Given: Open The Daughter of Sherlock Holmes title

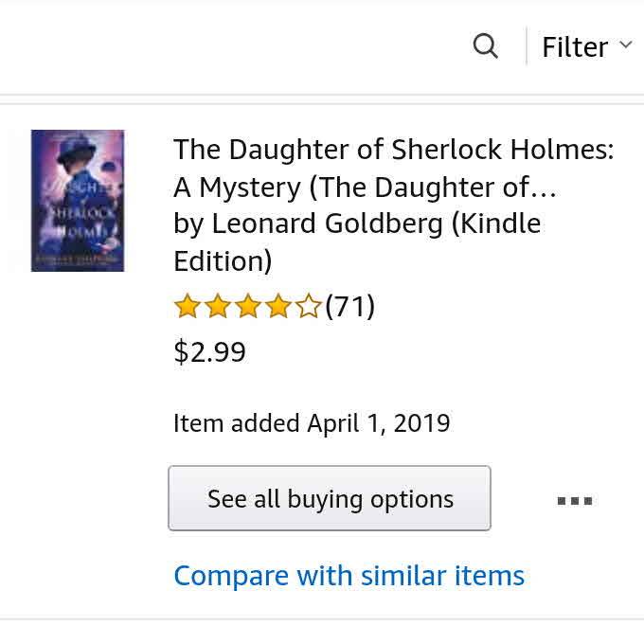Looking at the screenshot, I should (x=393, y=150).
